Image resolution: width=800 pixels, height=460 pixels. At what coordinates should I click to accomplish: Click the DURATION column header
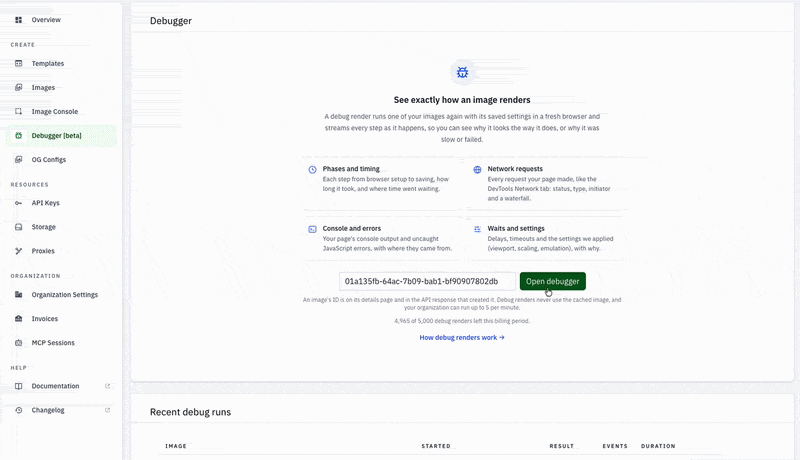(x=658, y=446)
